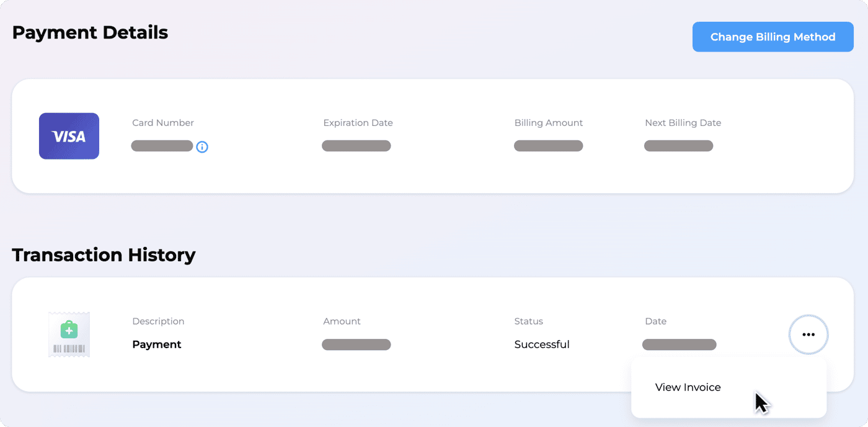Click the Visa card logo

coord(69,136)
